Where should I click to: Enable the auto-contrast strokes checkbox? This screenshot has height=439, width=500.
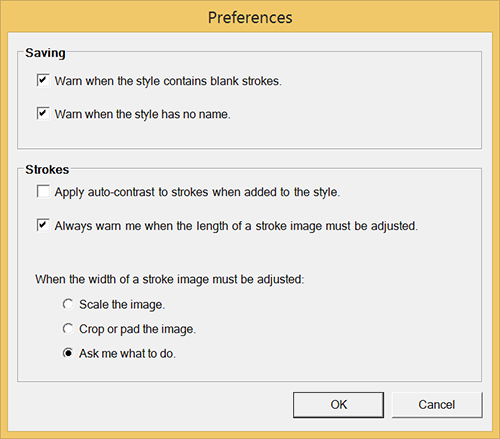coord(43,191)
